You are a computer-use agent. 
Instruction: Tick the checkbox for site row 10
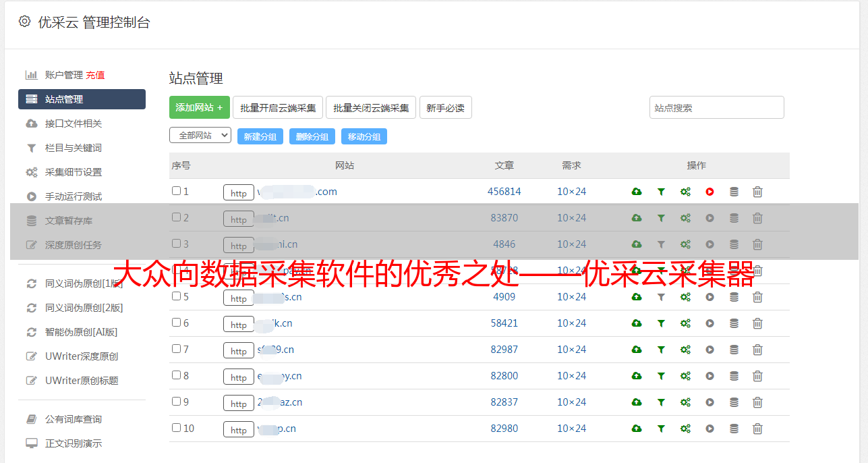(176, 428)
